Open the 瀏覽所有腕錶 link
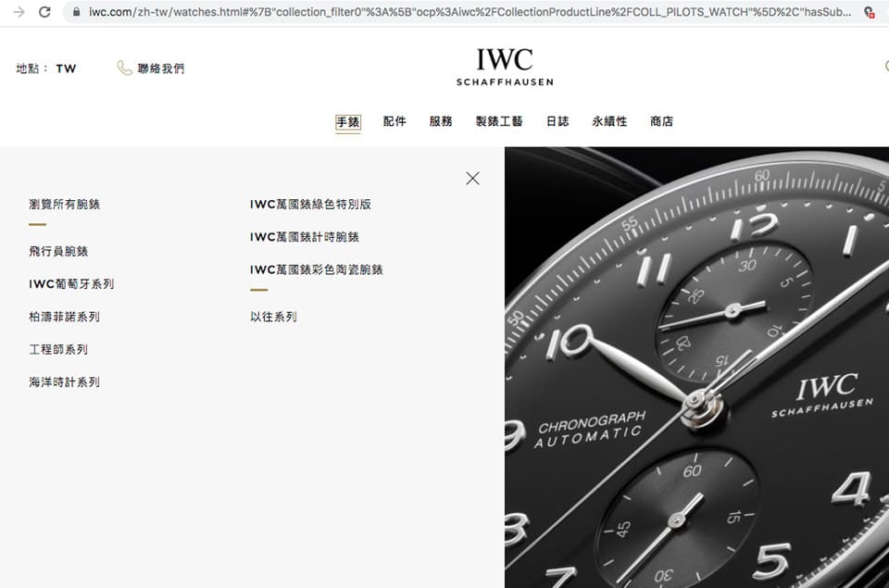 point(64,204)
